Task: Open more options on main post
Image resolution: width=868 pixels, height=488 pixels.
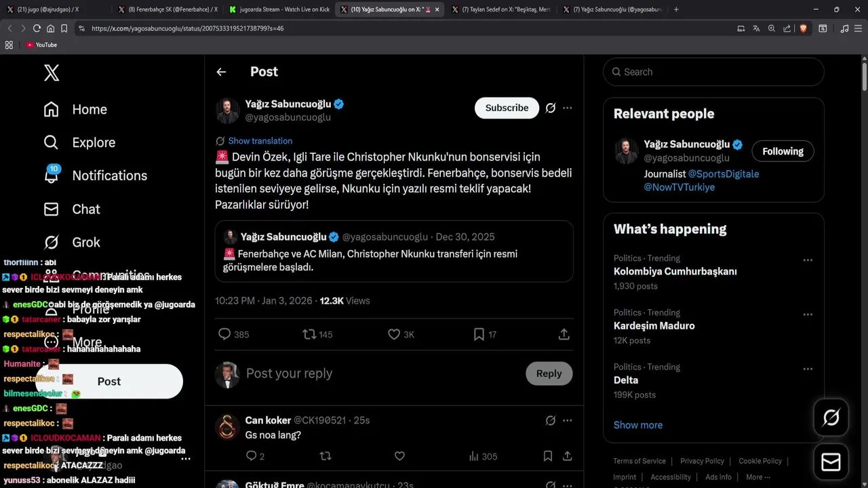Action: point(568,108)
